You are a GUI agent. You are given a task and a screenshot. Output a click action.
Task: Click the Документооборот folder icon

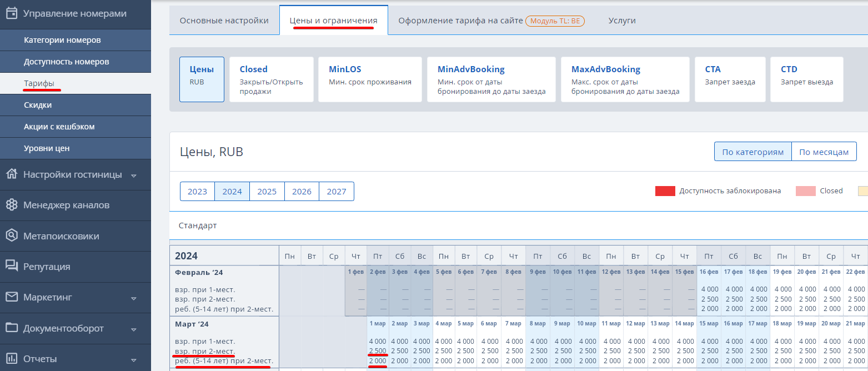(12, 328)
